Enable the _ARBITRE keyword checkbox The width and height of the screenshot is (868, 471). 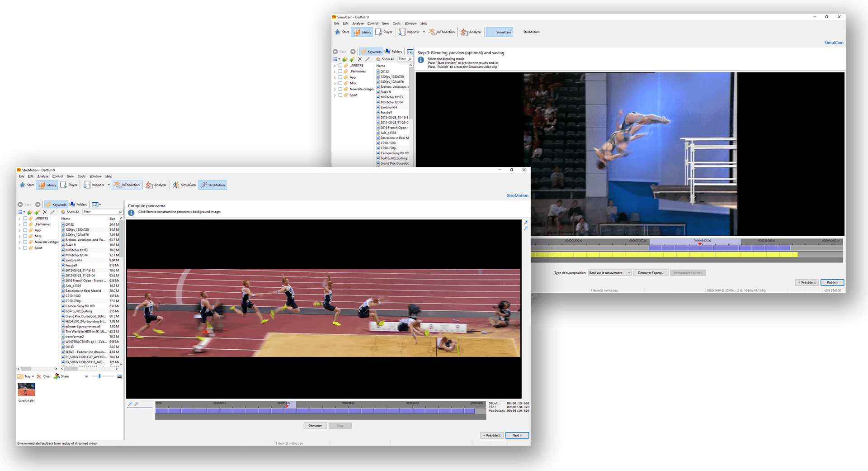[25, 218]
